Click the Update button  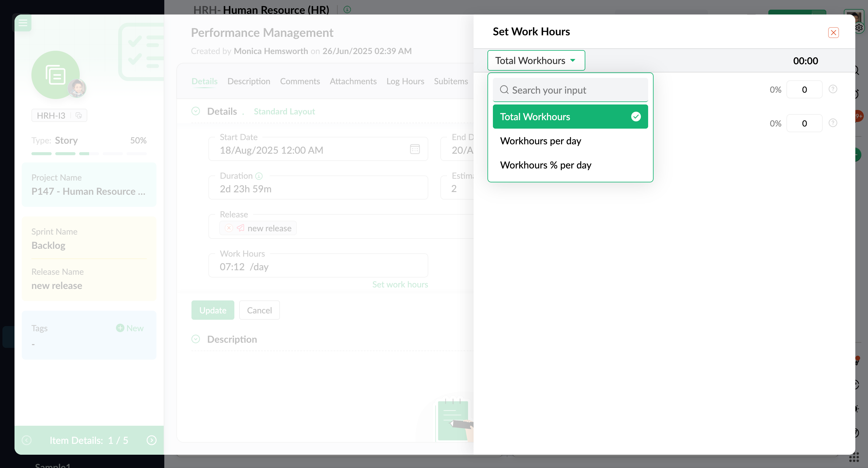click(213, 310)
